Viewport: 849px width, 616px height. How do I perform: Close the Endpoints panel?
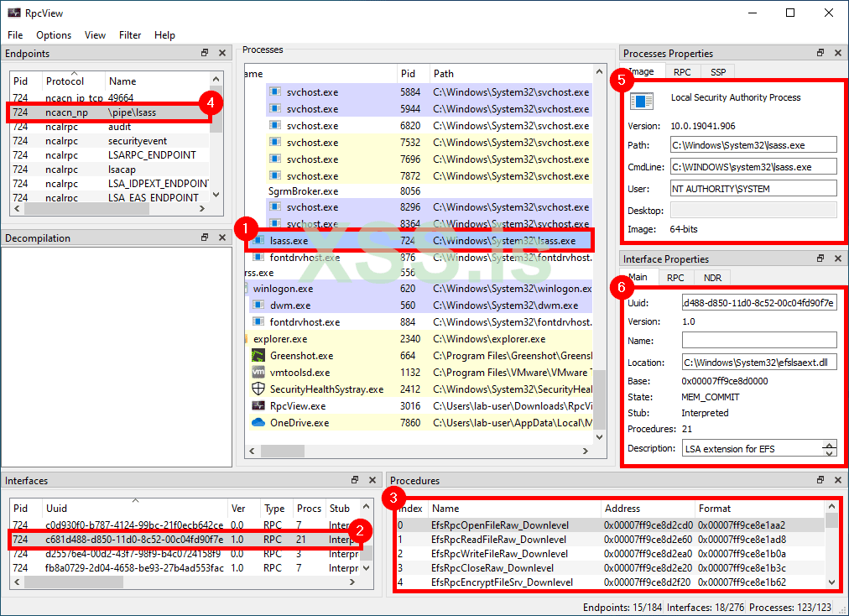click(x=222, y=53)
